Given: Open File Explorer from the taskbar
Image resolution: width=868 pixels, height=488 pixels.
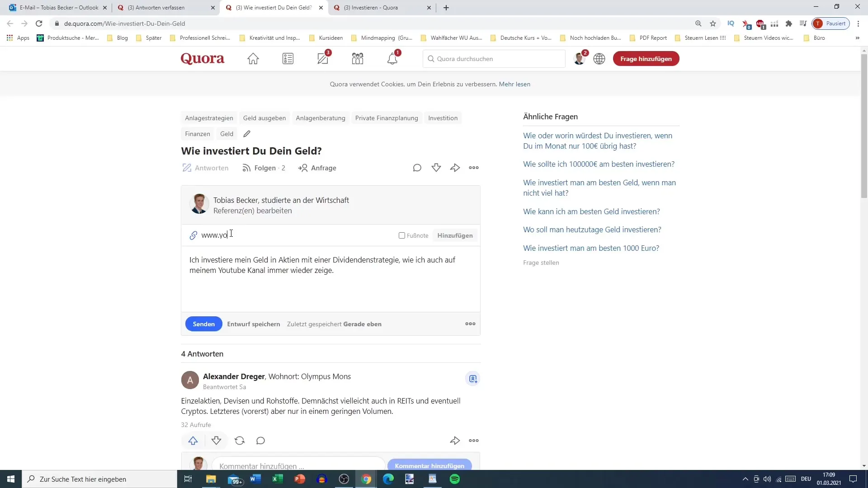Looking at the screenshot, I should coord(211,479).
